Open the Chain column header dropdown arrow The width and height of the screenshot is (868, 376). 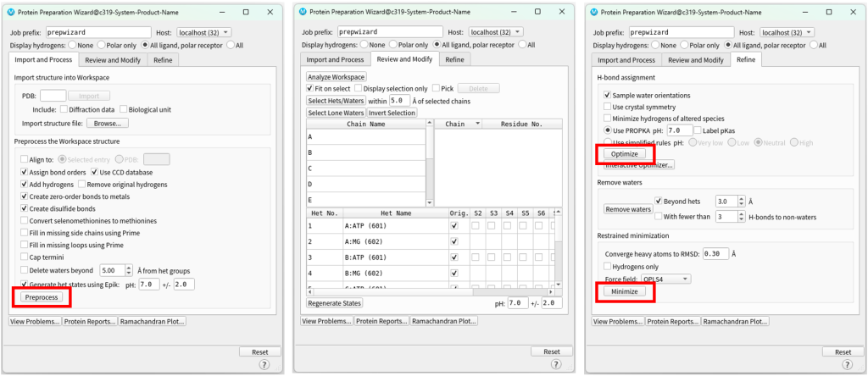coord(477,124)
